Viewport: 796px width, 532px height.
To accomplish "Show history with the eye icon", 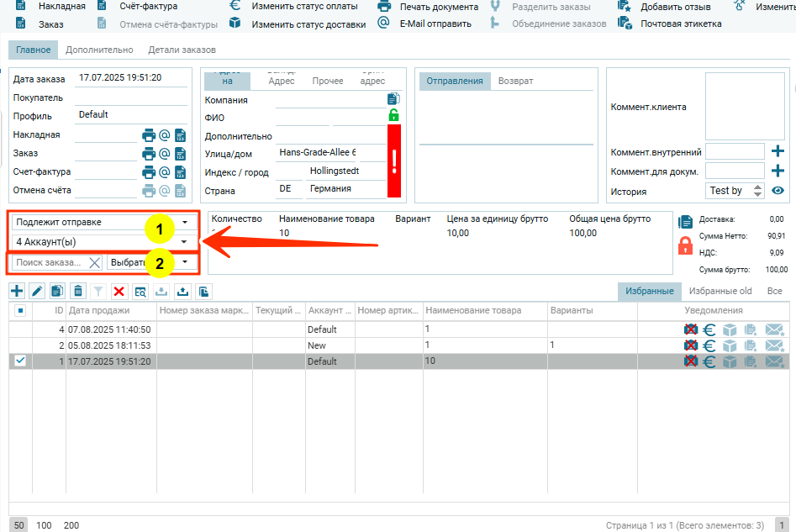I will [x=778, y=191].
